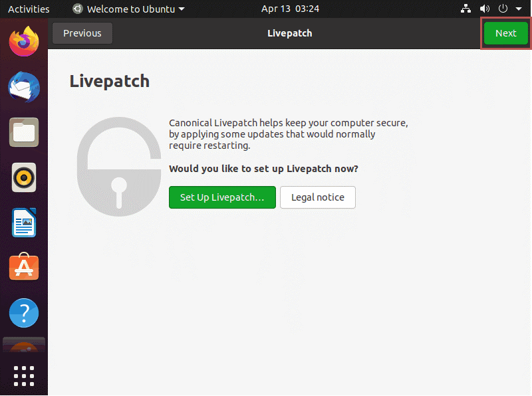Launch Rhythmbox music player
The height and width of the screenshot is (396, 532).
pyautogui.click(x=24, y=177)
